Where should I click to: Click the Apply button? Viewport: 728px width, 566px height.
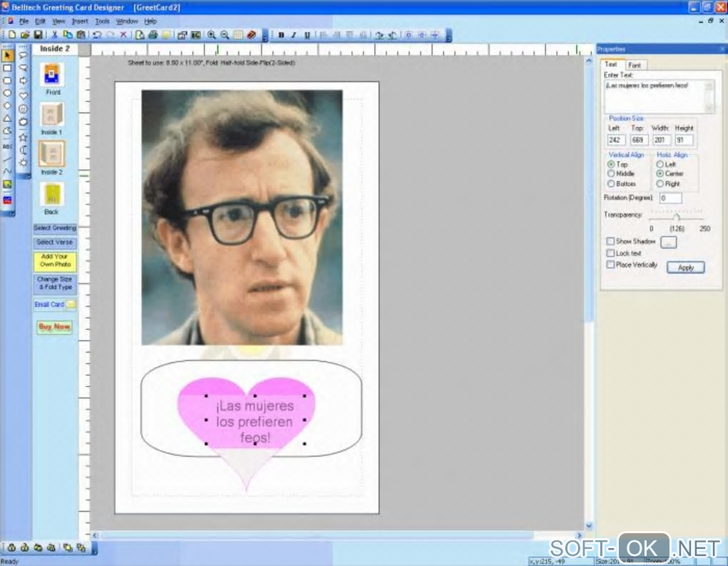pos(686,268)
